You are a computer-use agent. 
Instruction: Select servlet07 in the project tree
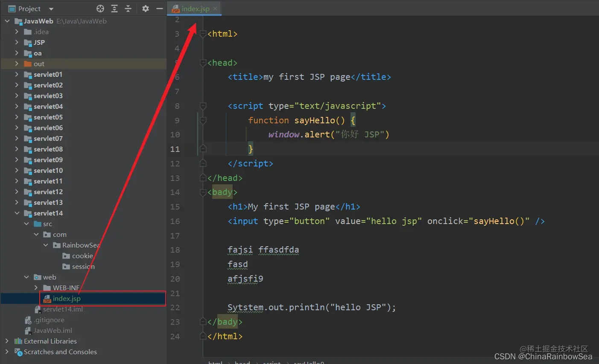tap(48, 138)
